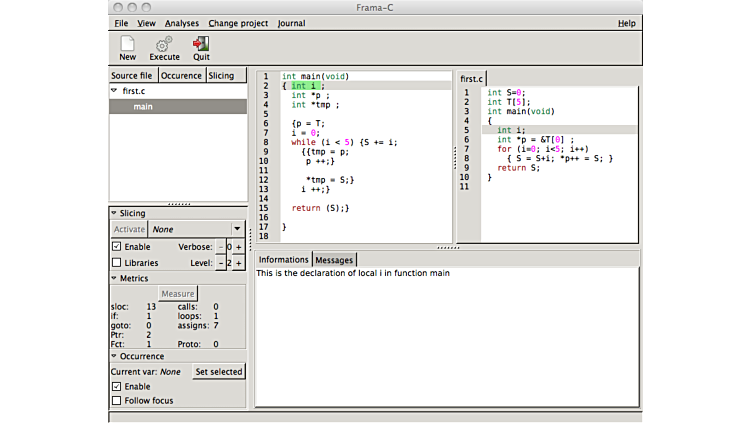The height and width of the screenshot is (423, 752).
Task: Check the Follow focus option
Action: pyautogui.click(x=117, y=401)
